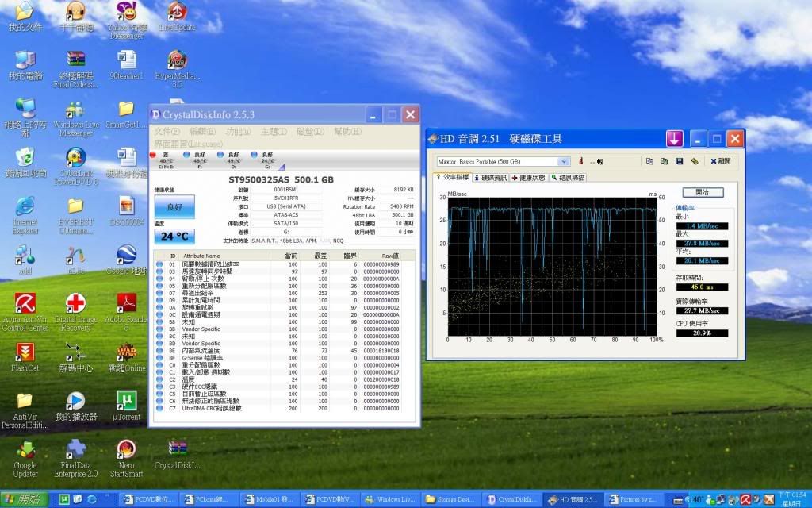
Task: Click the 46.0 ms access time value
Action: pyautogui.click(x=703, y=287)
